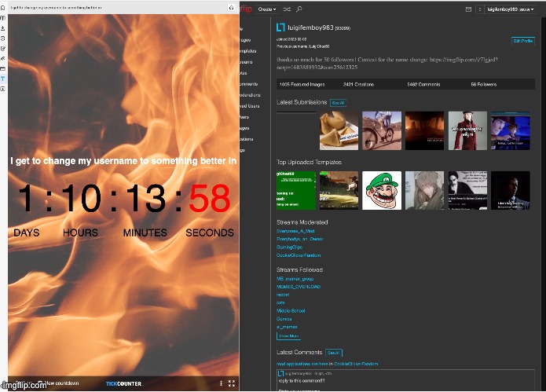
Task: Open the Create dropdown menu
Action: click(267, 9)
